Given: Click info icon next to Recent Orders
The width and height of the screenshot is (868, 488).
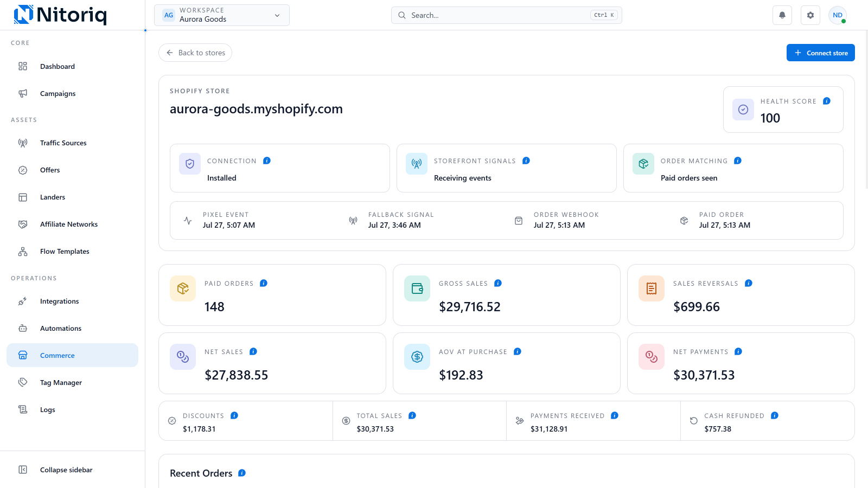Looking at the screenshot, I should click(x=242, y=473).
